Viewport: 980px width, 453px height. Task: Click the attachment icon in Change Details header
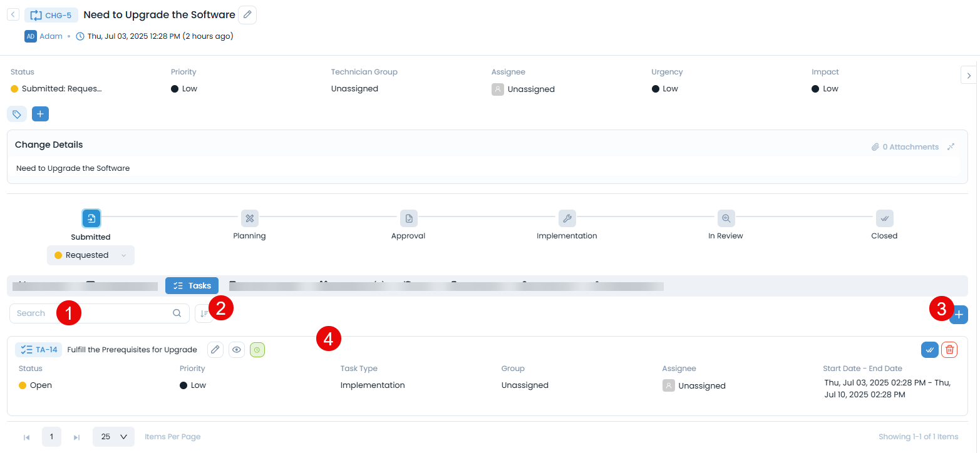[876, 146]
